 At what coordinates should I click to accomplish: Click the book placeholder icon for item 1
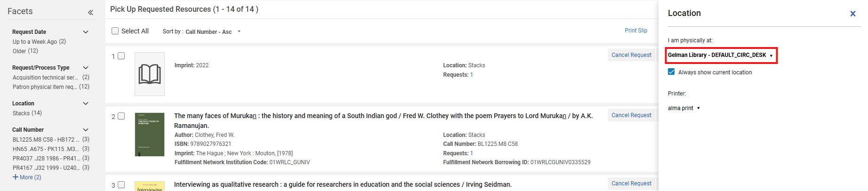pyautogui.click(x=150, y=74)
